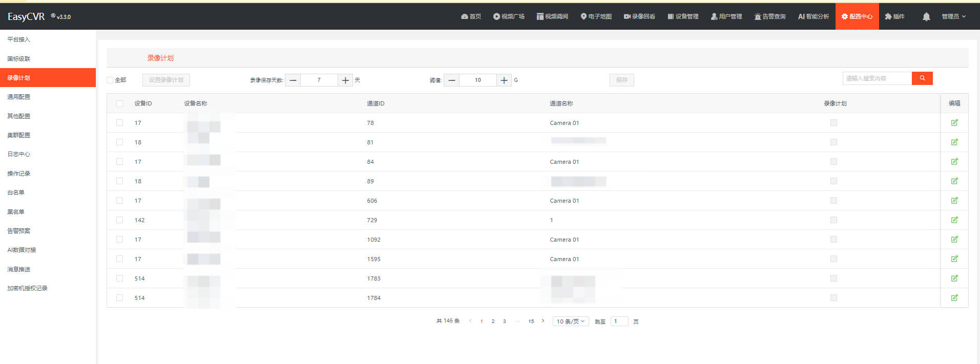Expand the 管理员 user dropdown
980x364 pixels.
point(953,17)
